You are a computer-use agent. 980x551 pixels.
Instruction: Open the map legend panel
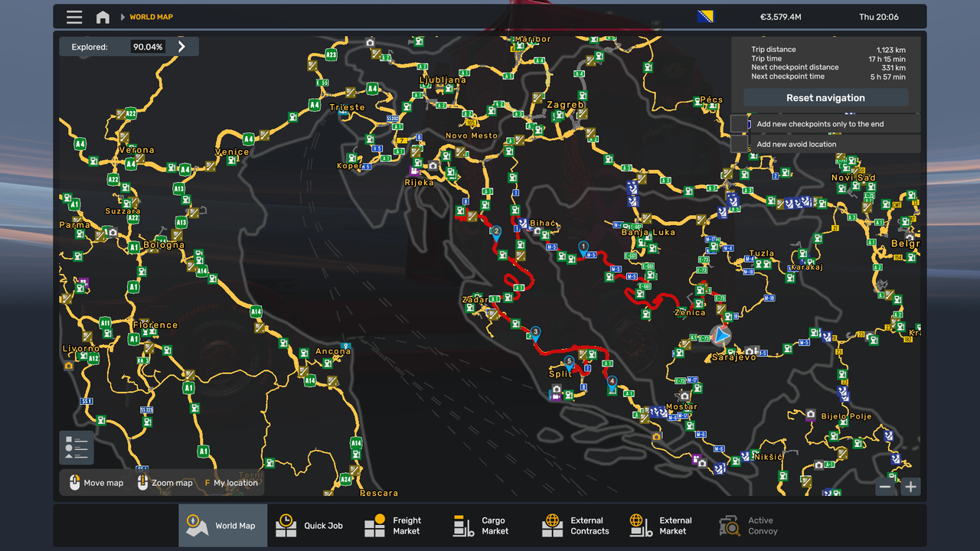click(x=76, y=448)
